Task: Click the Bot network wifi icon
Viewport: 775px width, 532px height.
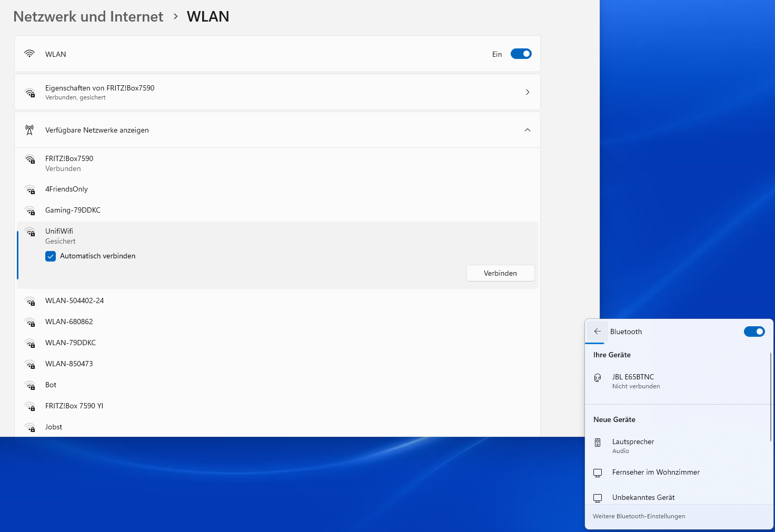Action: click(x=30, y=385)
